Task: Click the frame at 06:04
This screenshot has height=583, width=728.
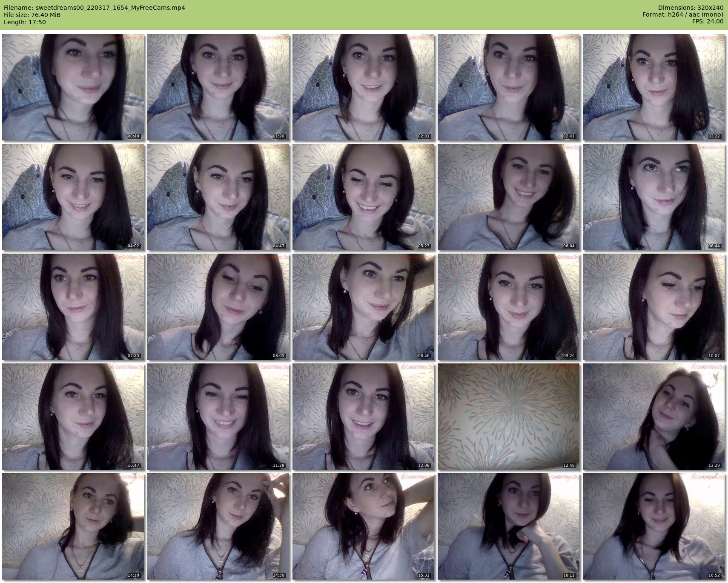Action: pyautogui.click(x=508, y=197)
